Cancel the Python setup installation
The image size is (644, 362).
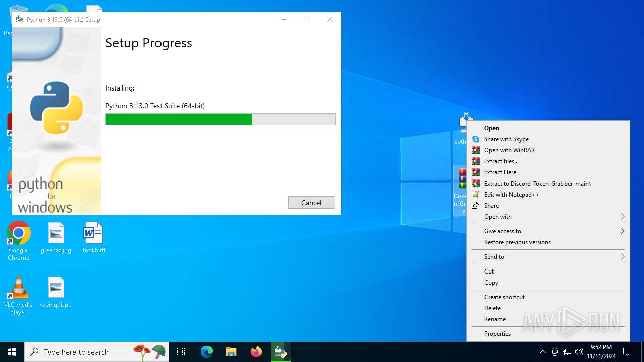click(x=311, y=202)
